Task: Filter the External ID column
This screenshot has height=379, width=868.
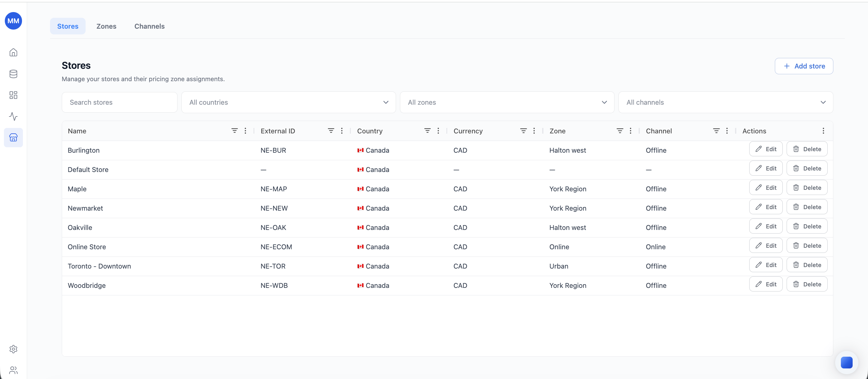Action: [x=331, y=131]
